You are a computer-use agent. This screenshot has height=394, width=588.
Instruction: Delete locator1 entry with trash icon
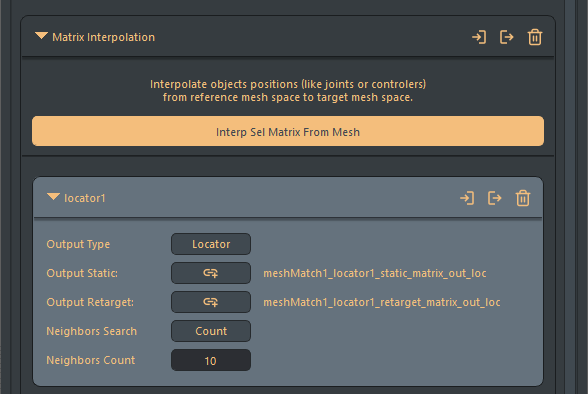[x=523, y=198]
